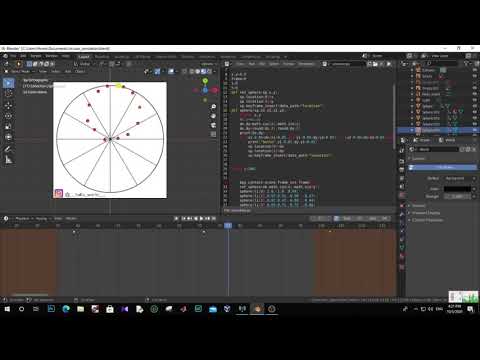The height and width of the screenshot is (360, 480).
Task: Open the Marker menu in the timeline
Action: [71, 218]
